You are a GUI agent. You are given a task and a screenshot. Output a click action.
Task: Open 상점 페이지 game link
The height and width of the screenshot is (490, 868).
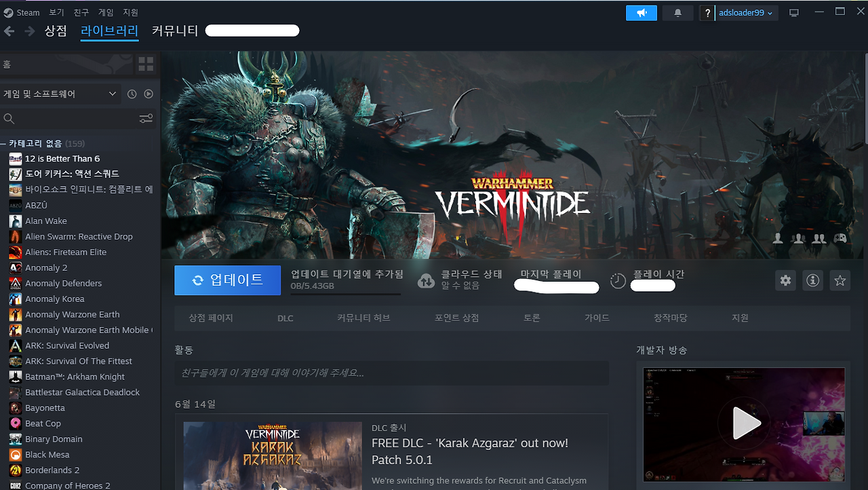(210, 318)
